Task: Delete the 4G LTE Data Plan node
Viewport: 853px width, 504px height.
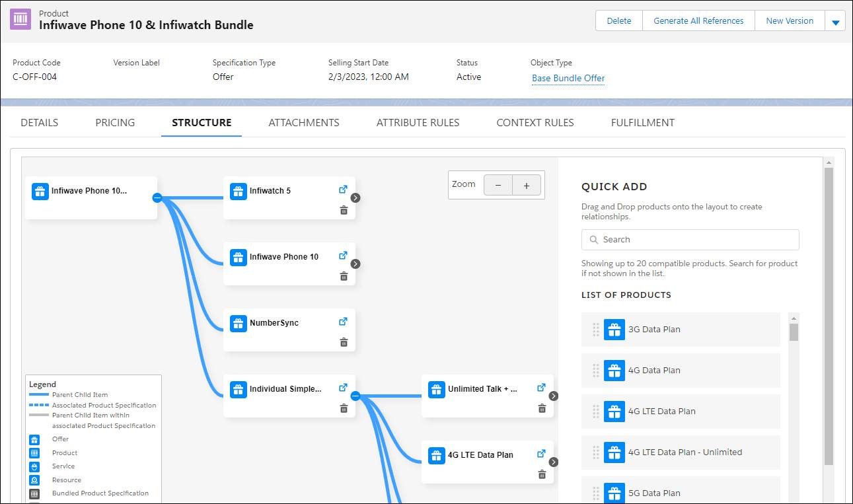Action: click(x=542, y=474)
